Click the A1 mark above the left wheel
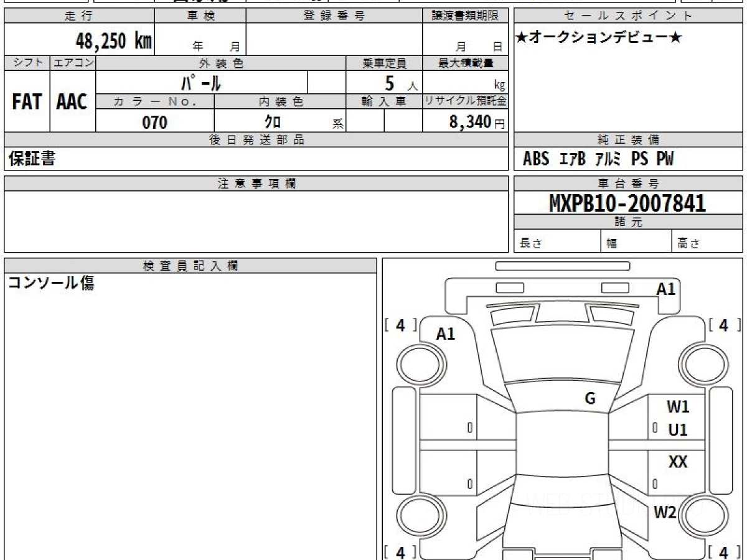The width and height of the screenshot is (747, 560). point(446,334)
